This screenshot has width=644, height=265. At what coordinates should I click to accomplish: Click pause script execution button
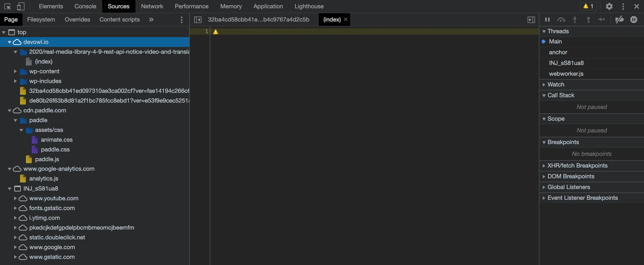(547, 20)
